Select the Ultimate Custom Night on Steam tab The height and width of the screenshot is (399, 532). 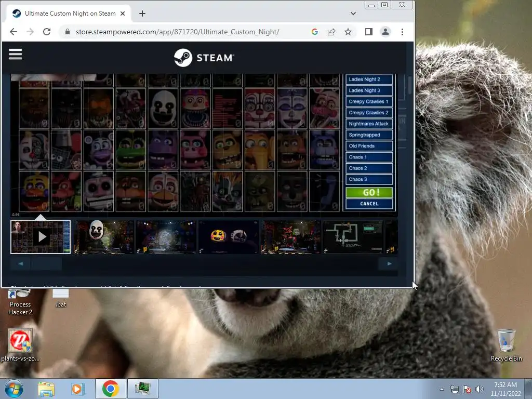[x=68, y=14]
